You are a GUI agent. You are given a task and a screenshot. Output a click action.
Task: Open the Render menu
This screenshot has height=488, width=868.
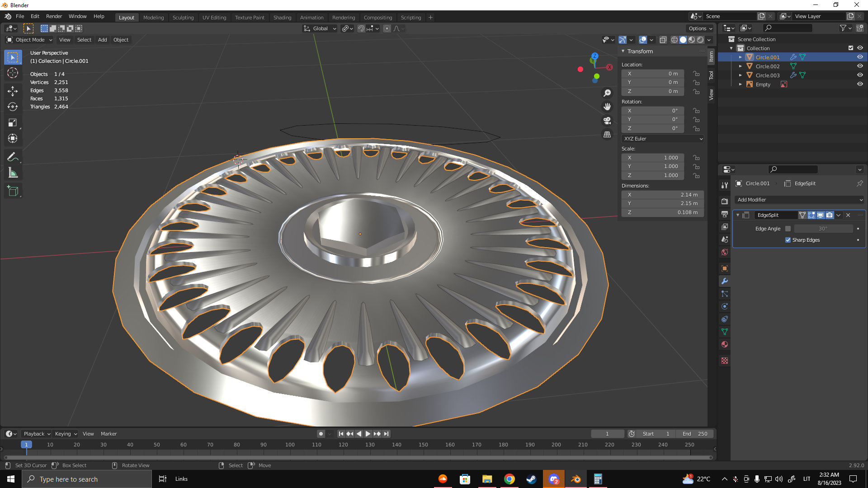pos(54,16)
